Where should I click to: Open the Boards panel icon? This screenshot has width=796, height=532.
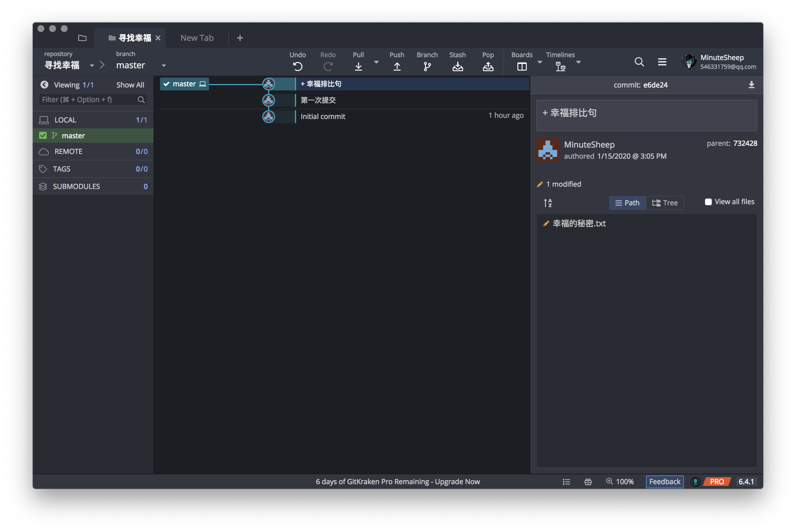pyautogui.click(x=522, y=66)
